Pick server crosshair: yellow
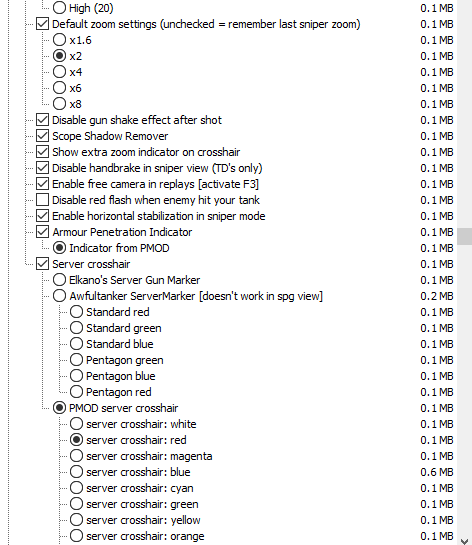Image resolution: width=472 pixels, height=545 pixels. click(x=76, y=520)
